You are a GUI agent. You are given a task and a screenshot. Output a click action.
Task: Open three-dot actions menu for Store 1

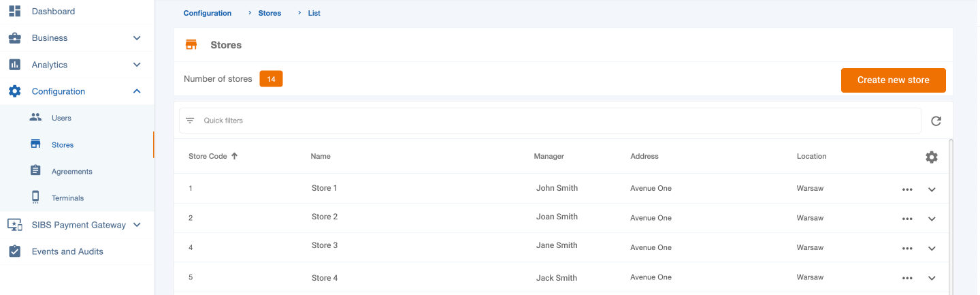906,189
